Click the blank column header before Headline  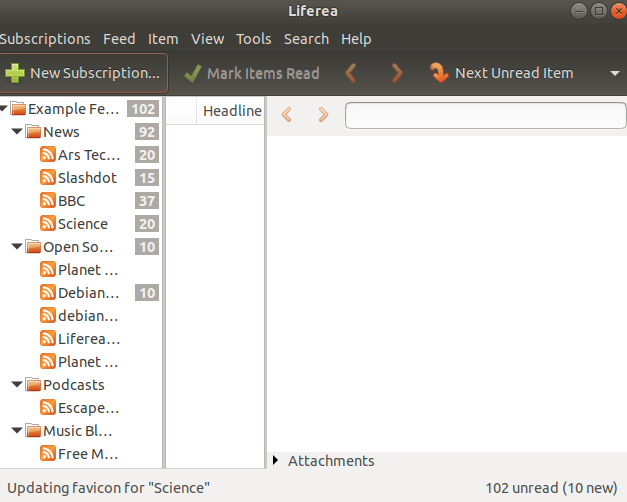pyautogui.click(x=181, y=111)
